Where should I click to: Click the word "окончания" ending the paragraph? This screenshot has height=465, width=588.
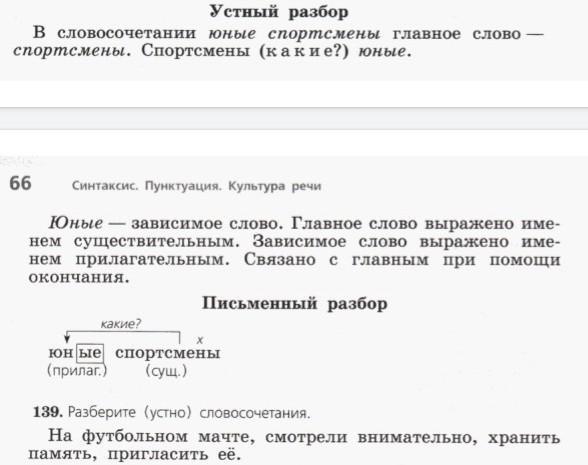tap(79, 278)
